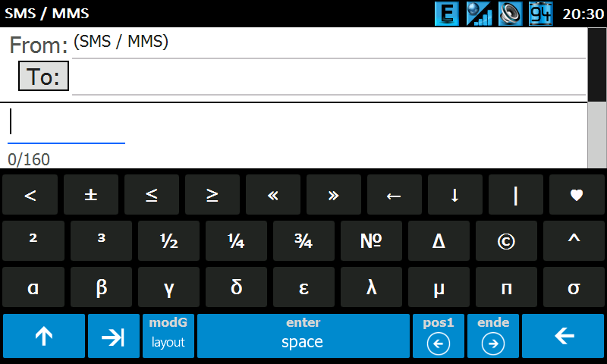The width and height of the screenshot is (607, 364).
Task: Click the 20:30 clock
Action: 583,14
